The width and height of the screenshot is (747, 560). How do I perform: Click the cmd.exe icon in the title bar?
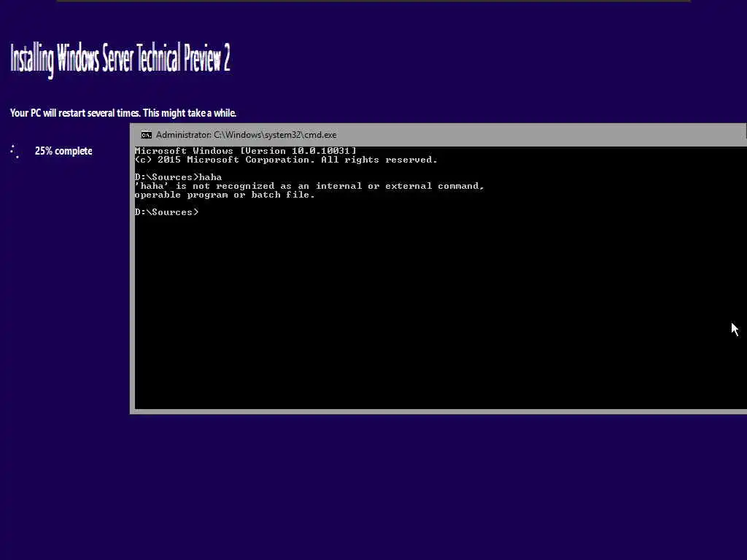coord(146,135)
